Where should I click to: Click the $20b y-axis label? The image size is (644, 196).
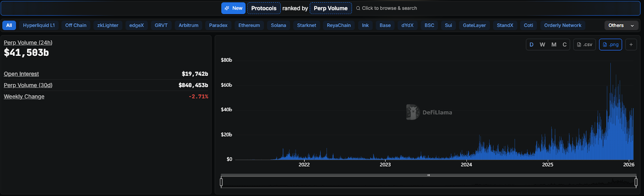point(227,135)
